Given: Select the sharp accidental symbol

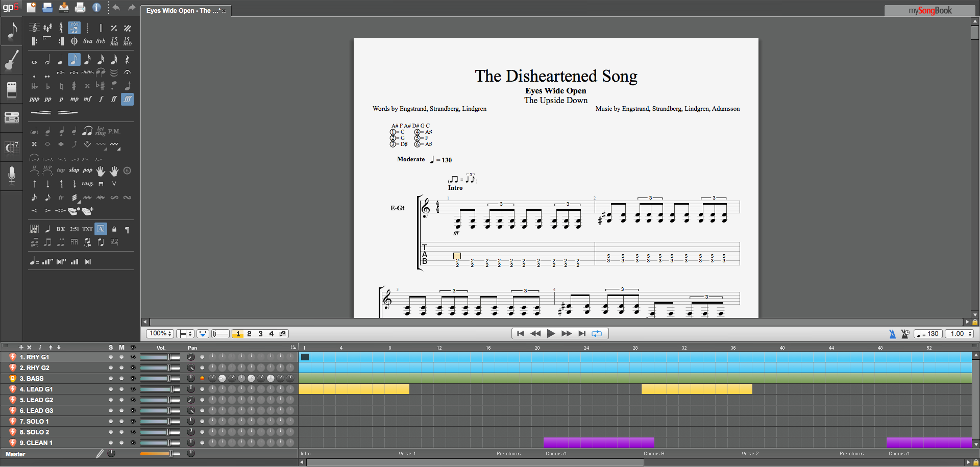Looking at the screenshot, I should 74,86.
